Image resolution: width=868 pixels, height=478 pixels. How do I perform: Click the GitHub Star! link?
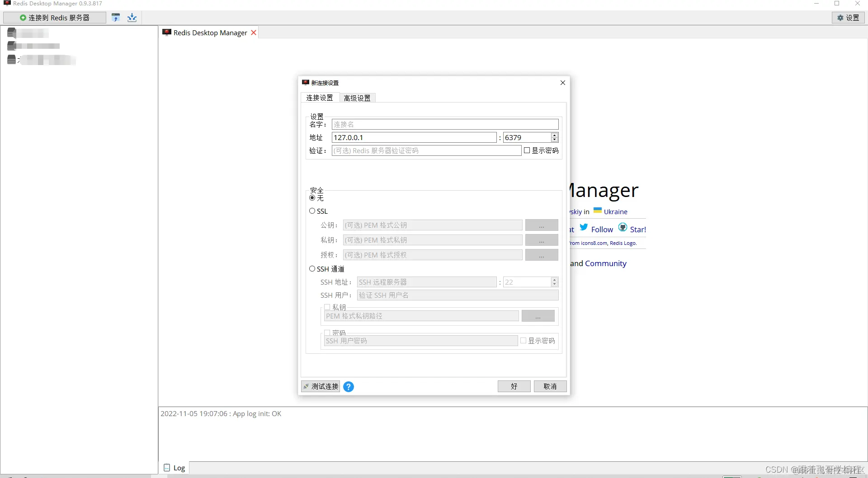point(638,230)
